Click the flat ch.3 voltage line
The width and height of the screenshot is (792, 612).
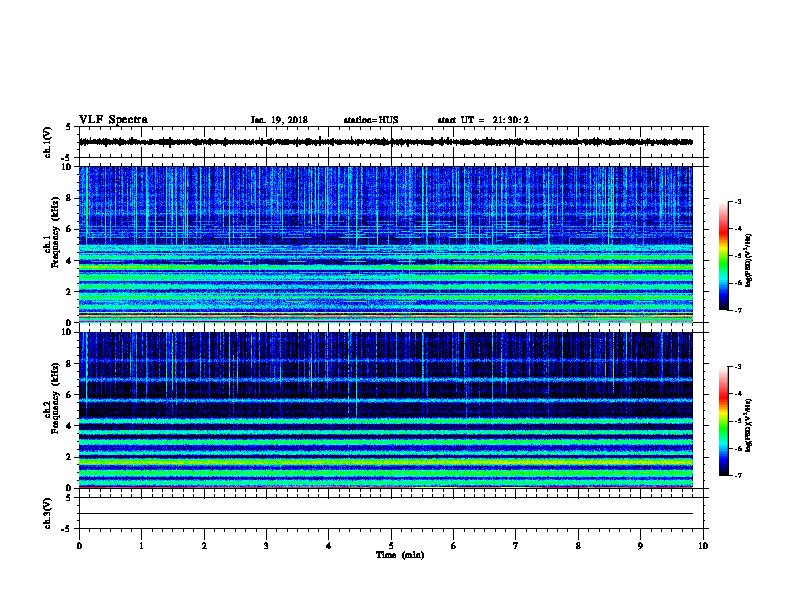pos(386,514)
